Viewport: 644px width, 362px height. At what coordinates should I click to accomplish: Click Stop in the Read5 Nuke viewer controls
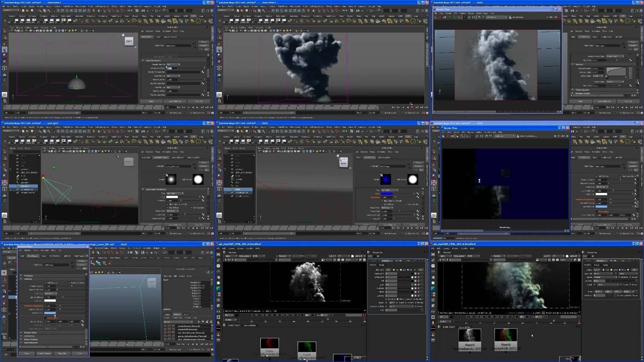pyautogui.click(x=489, y=317)
